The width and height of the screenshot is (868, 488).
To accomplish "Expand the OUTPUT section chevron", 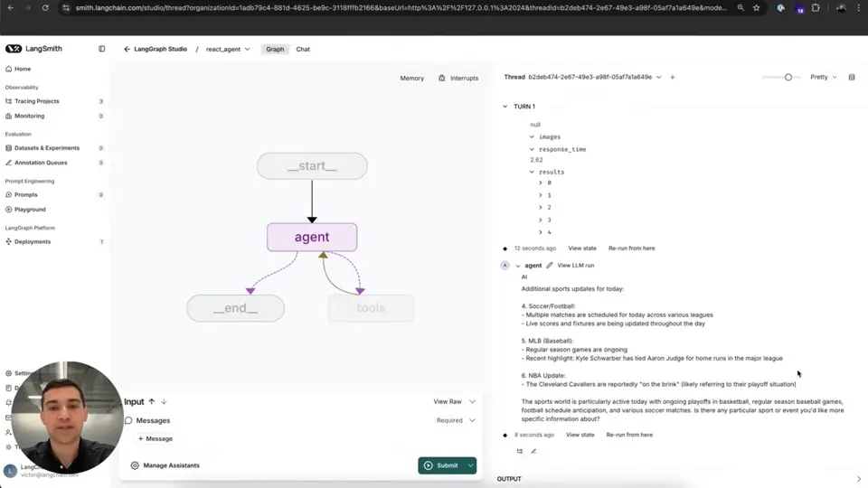I will [x=859, y=479].
